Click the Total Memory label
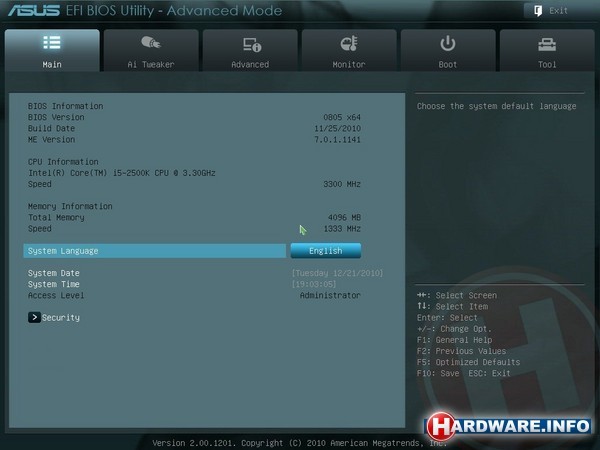 [56, 217]
